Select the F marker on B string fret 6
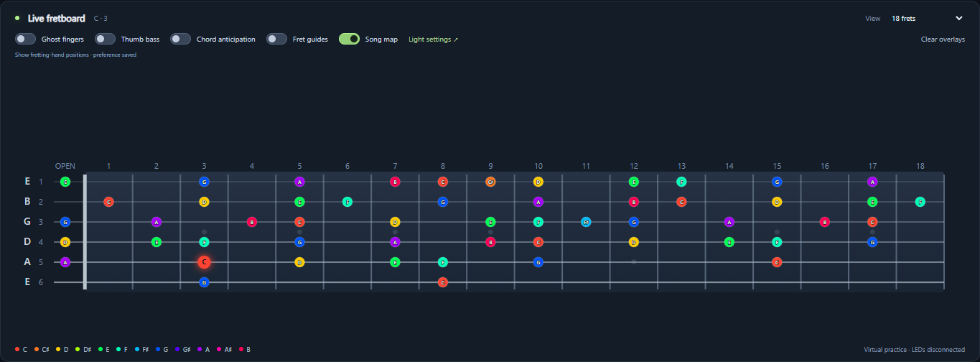 347,202
